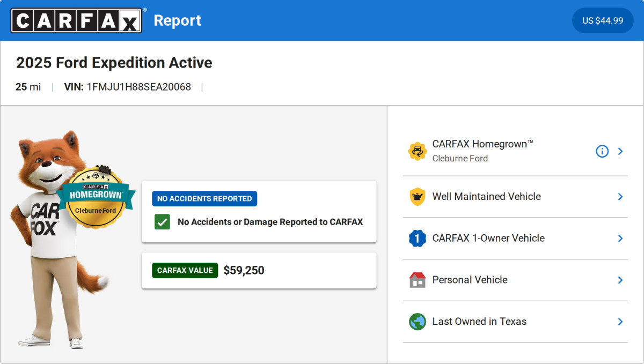The height and width of the screenshot is (364, 644).
Task: Open the Personal Vehicle link
Action: point(470,280)
